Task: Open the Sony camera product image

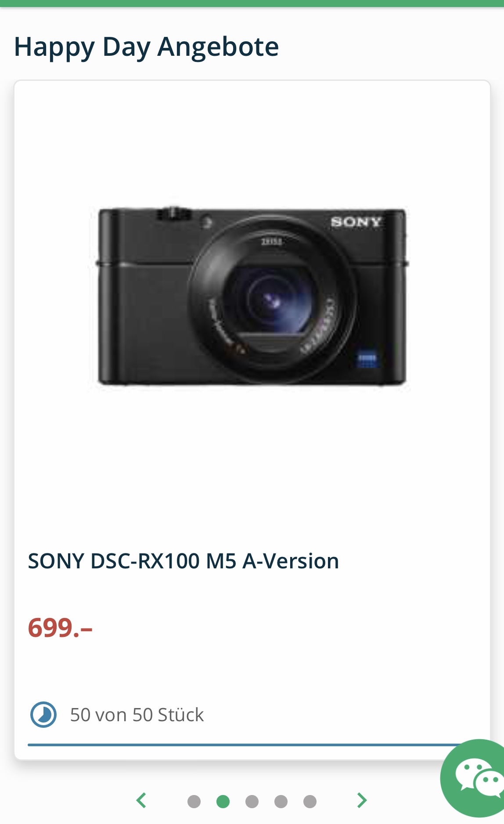Action: [x=252, y=297]
